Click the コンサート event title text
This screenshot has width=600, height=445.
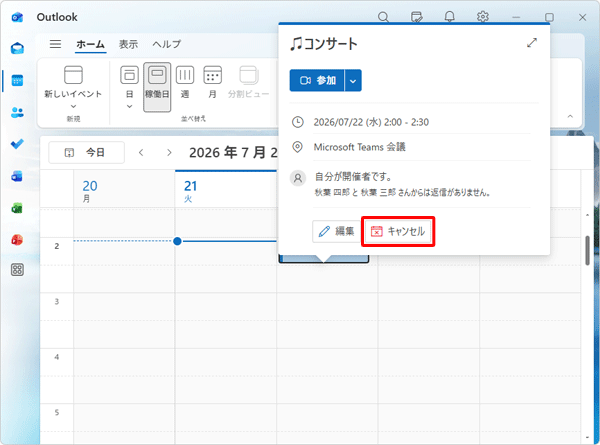[323, 44]
